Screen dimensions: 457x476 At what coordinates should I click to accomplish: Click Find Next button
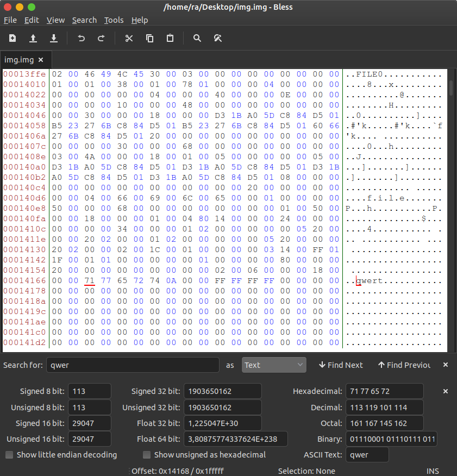click(341, 365)
